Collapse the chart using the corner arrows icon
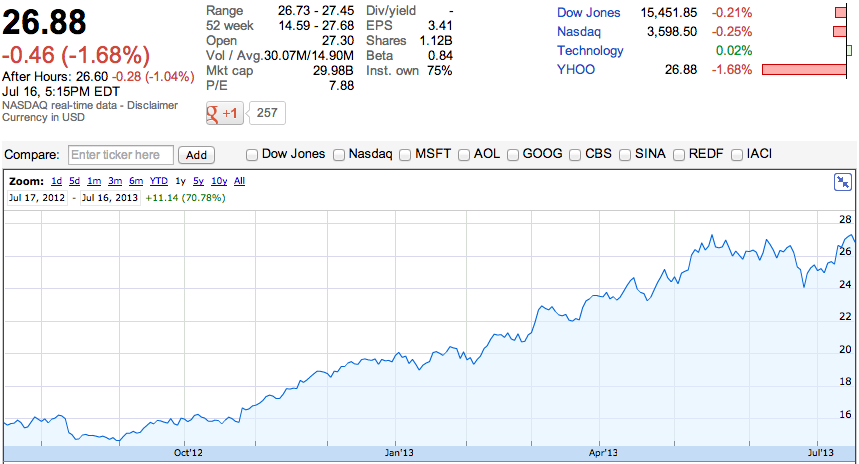This screenshot has height=464, width=859. point(843,182)
